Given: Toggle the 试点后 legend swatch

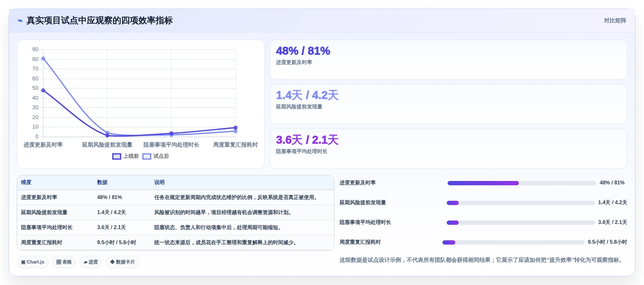Looking at the screenshot, I should pos(147,156).
